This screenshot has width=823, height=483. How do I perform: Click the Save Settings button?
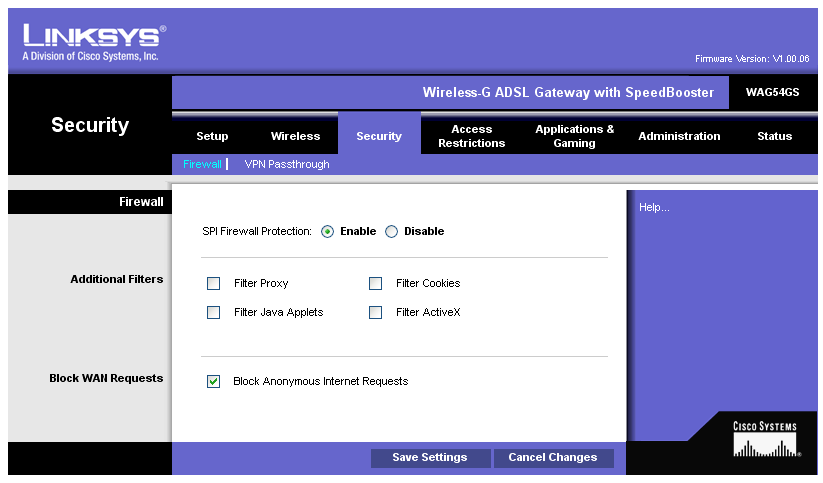(x=430, y=458)
